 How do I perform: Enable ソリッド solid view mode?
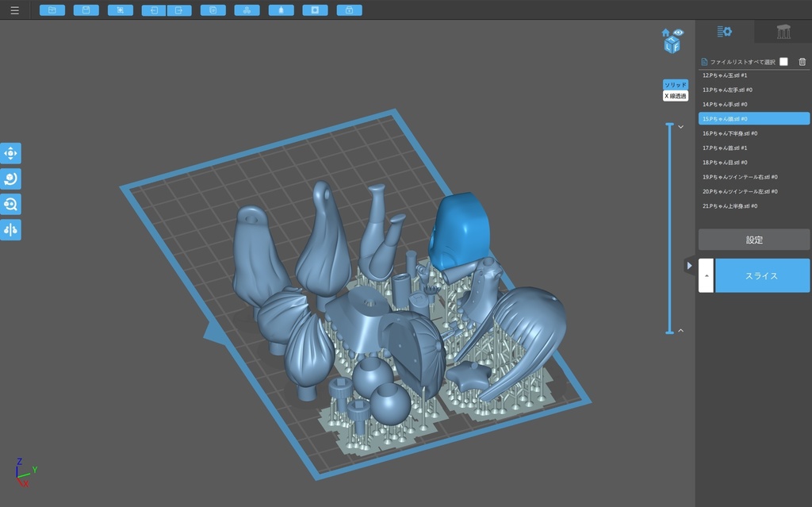click(x=676, y=84)
